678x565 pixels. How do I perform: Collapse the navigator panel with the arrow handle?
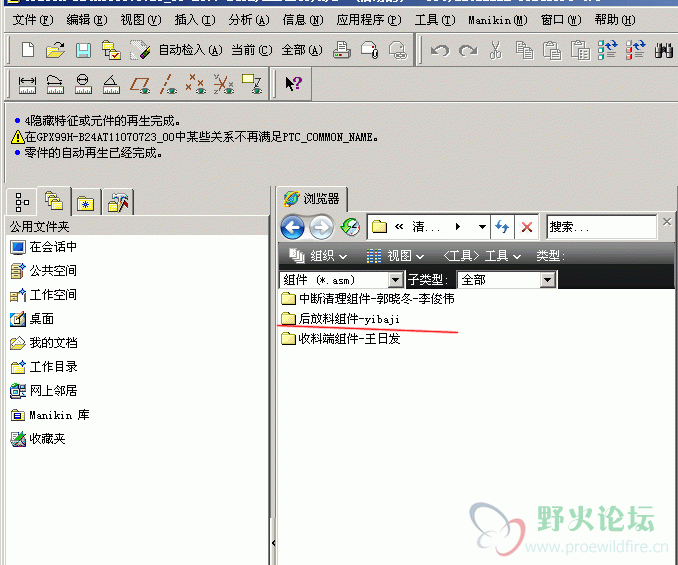click(273, 542)
